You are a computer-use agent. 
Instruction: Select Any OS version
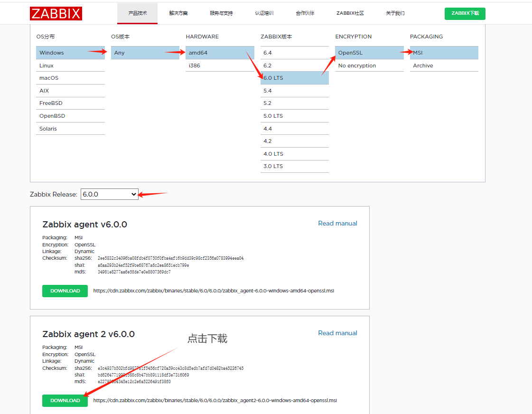click(145, 53)
